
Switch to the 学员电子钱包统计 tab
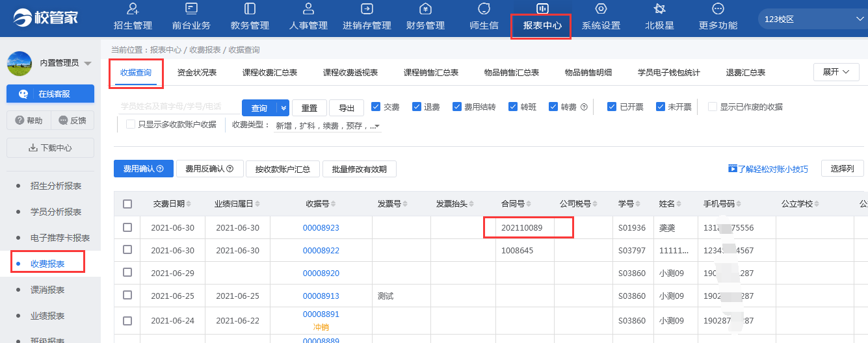click(669, 73)
